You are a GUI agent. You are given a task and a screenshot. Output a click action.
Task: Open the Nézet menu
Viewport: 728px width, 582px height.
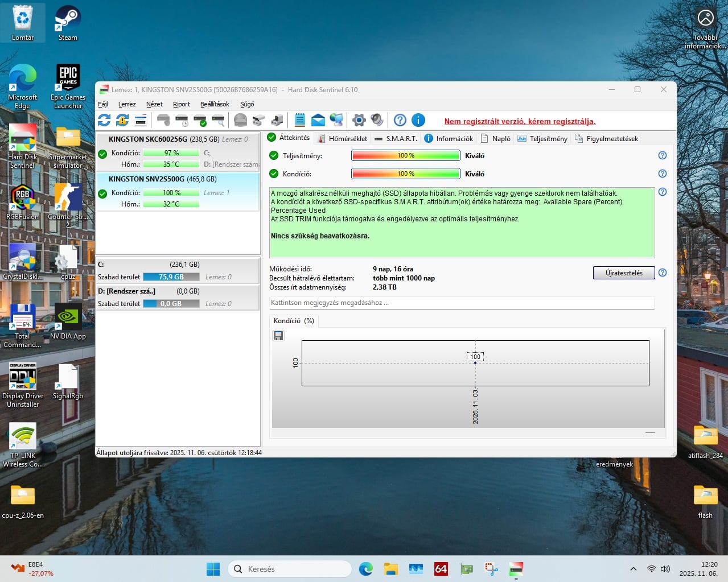tap(154, 104)
